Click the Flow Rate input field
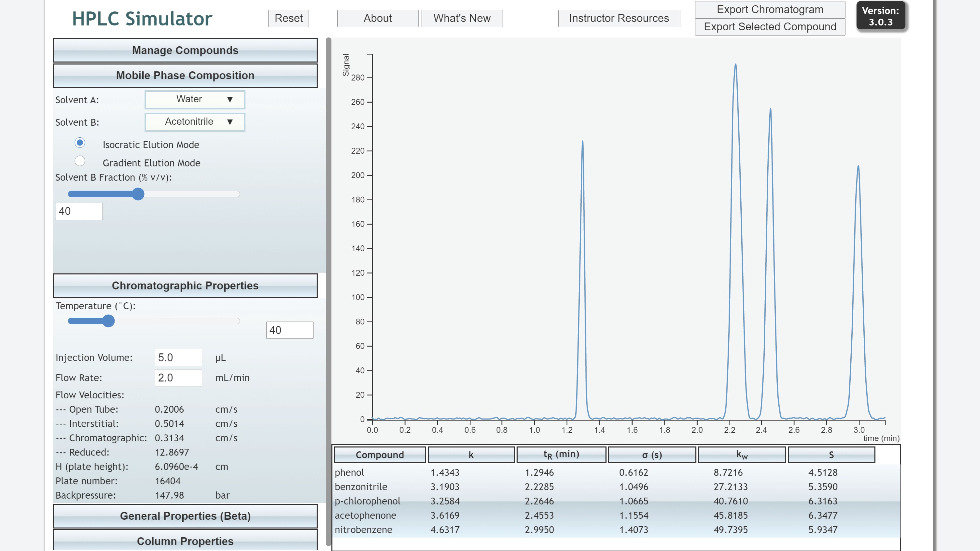980x551 pixels. (x=178, y=378)
